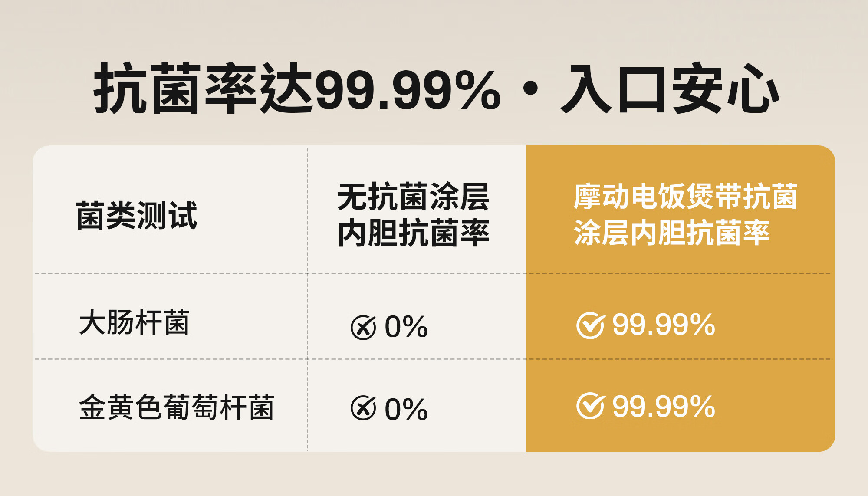The height and width of the screenshot is (496, 868).
Task: Click the 无抗菌涂层内胆抗菌率 column header
Action: tap(414, 215)
